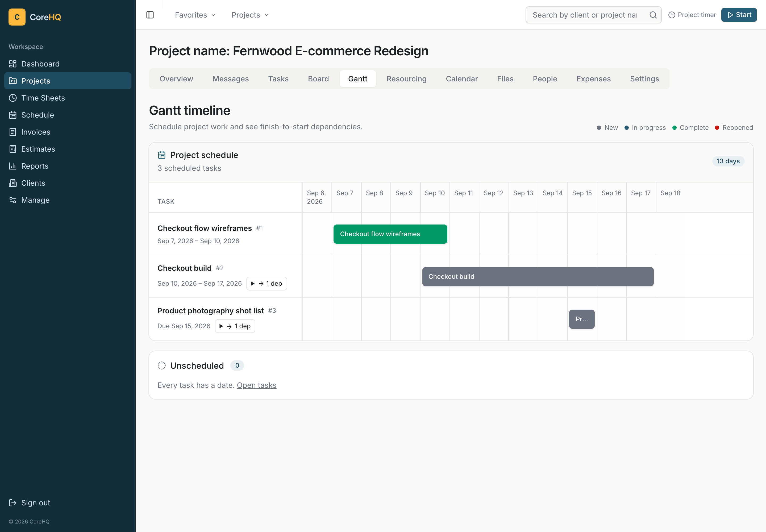This screenshot has height=532, width=766.
Task: Open Clients from the sidebar
Action: click(x=68, y=183)
